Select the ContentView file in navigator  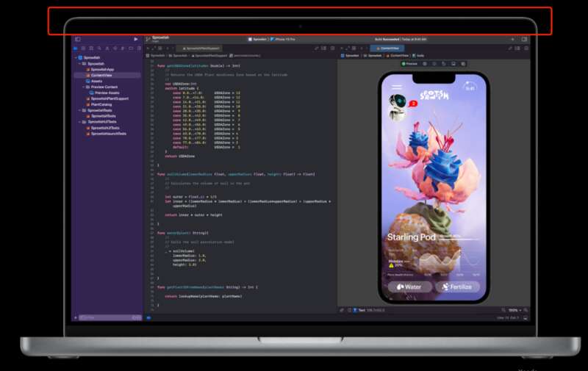99,76
